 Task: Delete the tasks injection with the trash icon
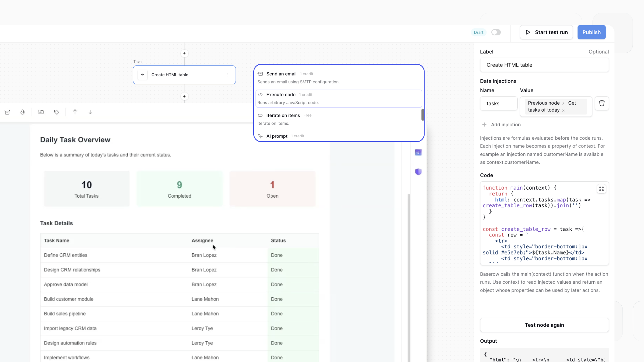[x=602, y=103]
